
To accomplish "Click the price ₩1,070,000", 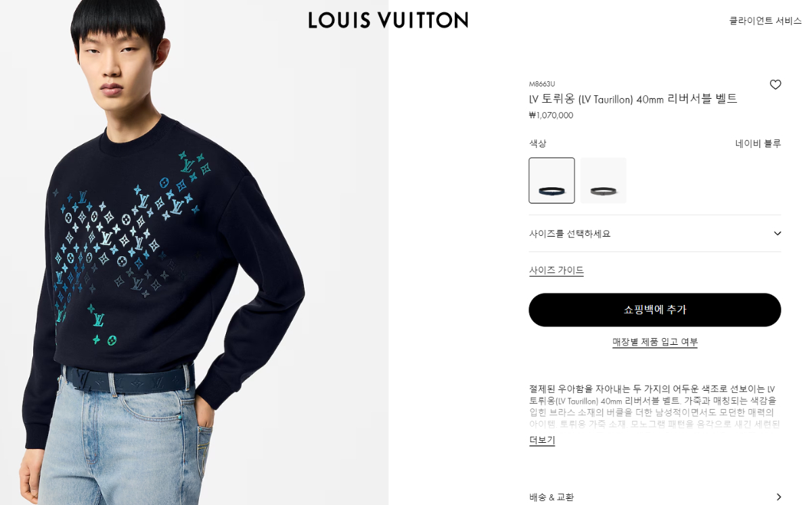I will (551, 116).
